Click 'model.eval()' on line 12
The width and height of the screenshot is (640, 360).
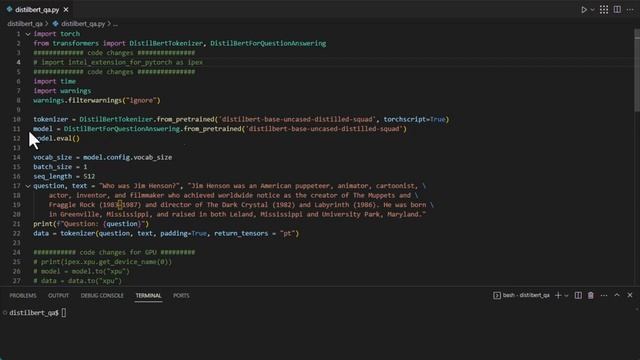click(57, 138)
